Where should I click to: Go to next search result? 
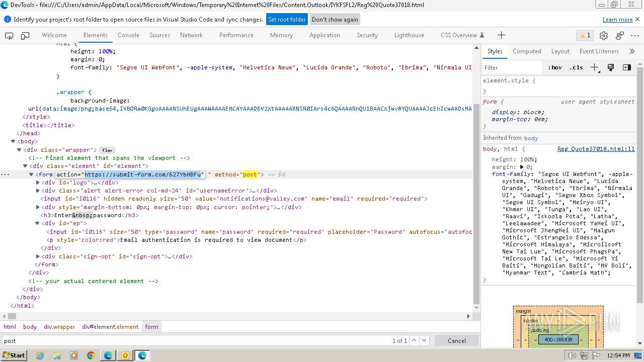tap(425, 340)
